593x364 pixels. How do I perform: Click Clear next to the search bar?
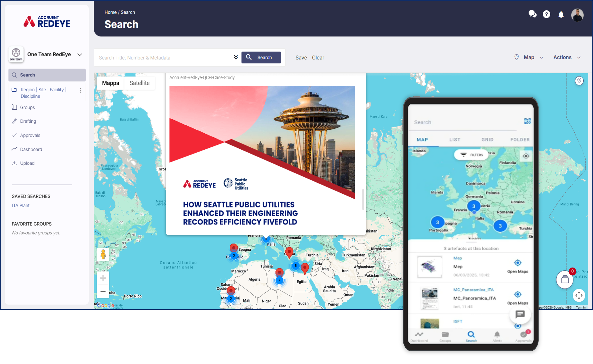tap(318, 58)
